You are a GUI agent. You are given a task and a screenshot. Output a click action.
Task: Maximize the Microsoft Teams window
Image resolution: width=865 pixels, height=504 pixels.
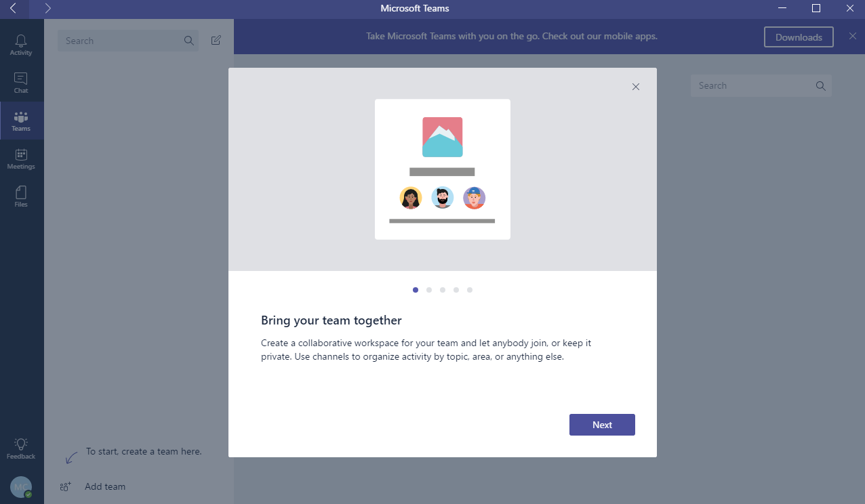point(816,9)
